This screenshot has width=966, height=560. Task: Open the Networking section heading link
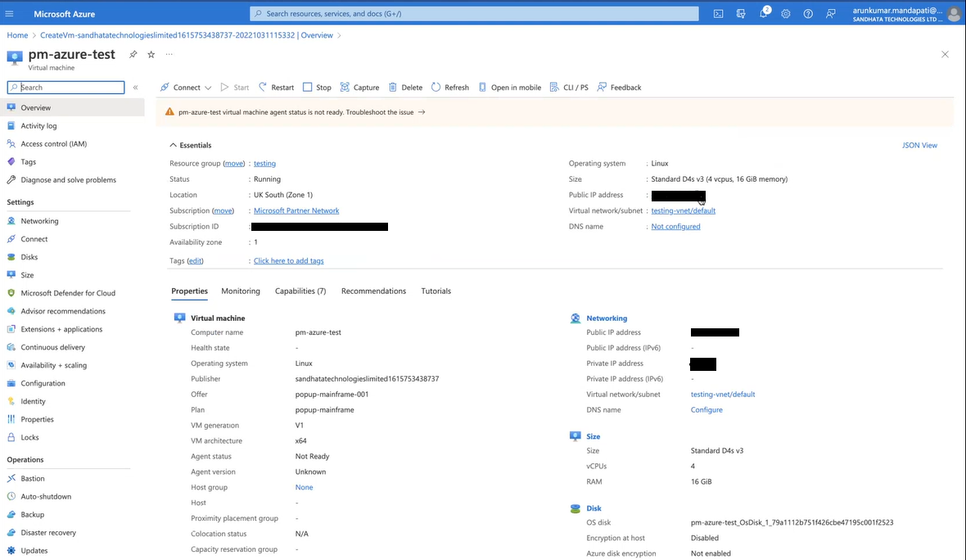607,318
